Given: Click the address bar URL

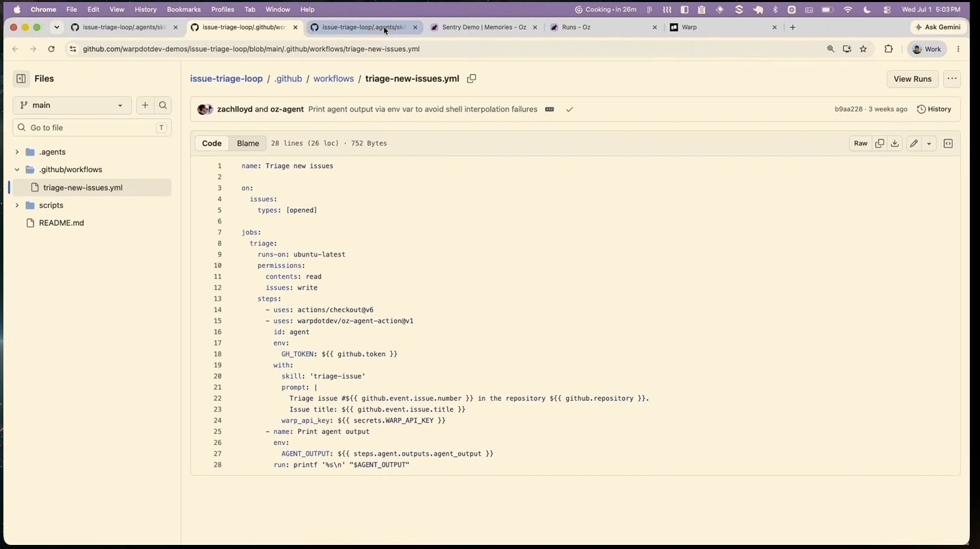Looking at the screenshot, I should 251,49.
